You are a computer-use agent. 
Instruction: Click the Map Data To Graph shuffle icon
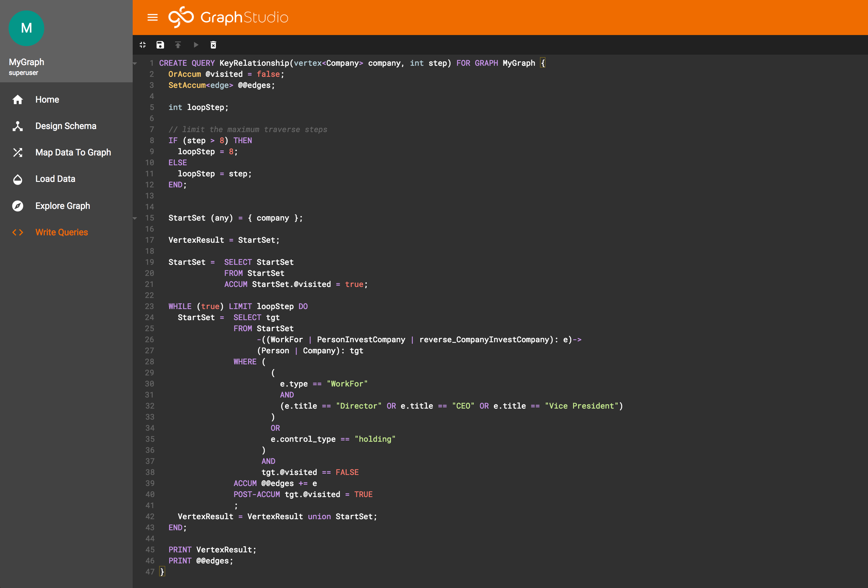pyautogui.click(x=18, y=152)
